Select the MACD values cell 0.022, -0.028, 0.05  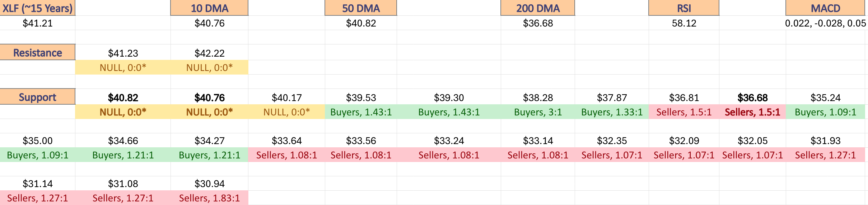(x=825, y=23)
